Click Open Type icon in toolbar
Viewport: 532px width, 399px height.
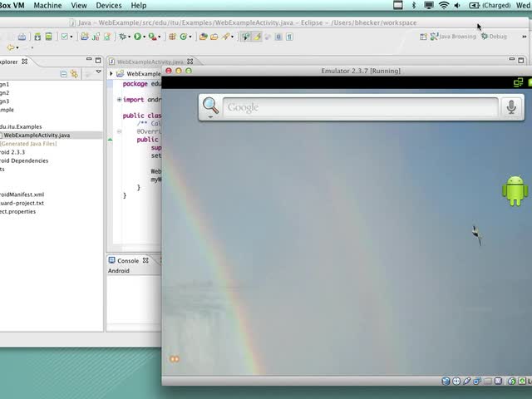(x=203, y=37)
